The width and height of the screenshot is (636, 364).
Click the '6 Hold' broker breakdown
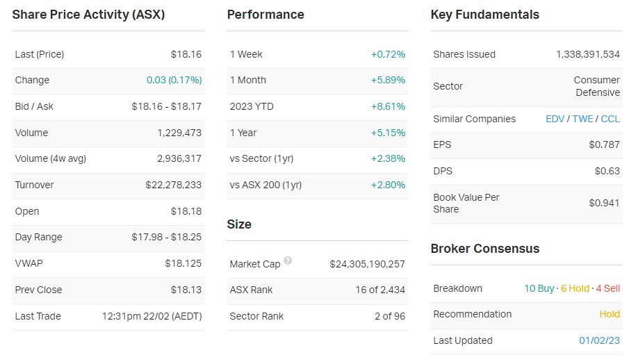(575, 288)
